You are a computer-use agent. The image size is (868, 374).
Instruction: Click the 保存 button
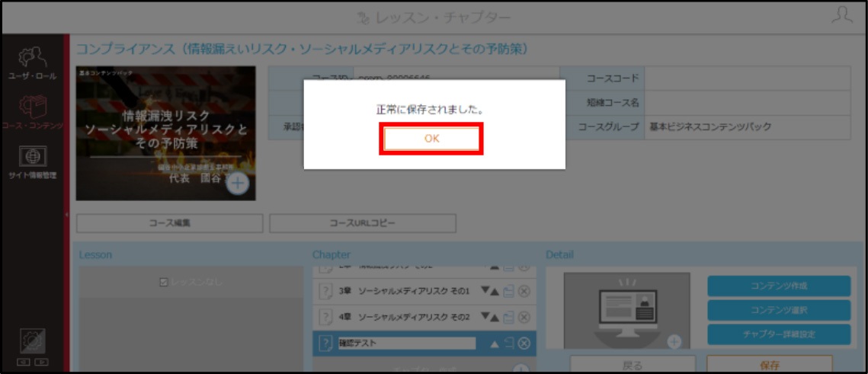(x=770, y=365)
